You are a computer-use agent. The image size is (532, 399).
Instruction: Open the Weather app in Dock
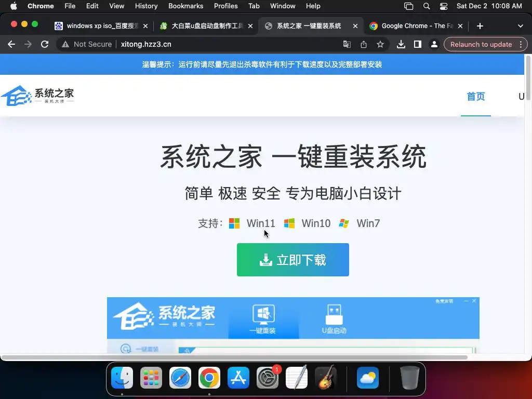pyautogui.click(x=368, y=378)
